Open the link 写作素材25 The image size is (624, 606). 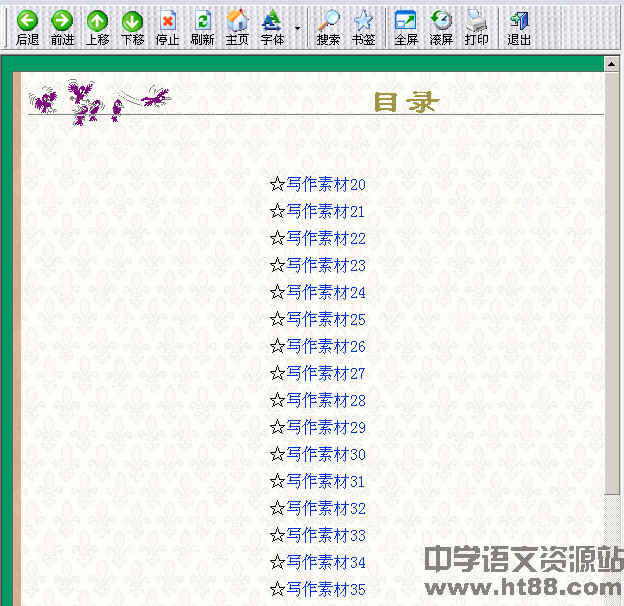point(326,319)
